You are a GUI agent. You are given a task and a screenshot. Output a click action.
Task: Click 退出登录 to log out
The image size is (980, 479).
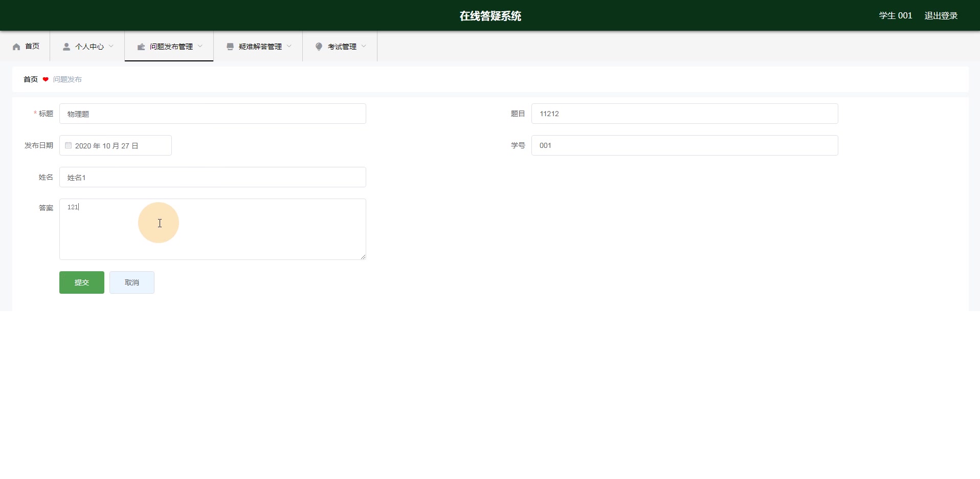coord(941,16)
